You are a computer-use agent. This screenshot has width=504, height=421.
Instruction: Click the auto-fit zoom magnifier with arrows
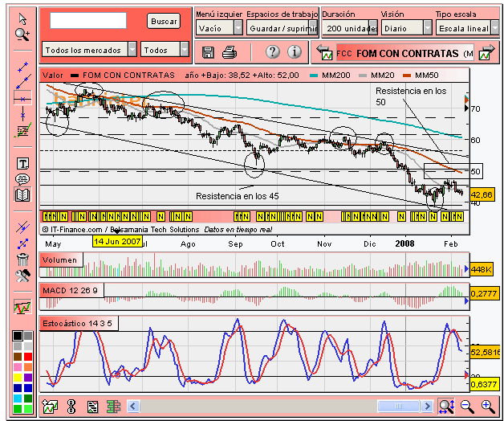pyautogui.click(x=446, y=407)
